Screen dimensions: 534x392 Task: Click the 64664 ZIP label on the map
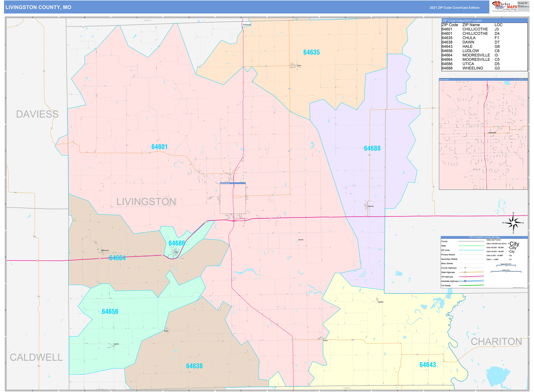[x=117, y=258]
